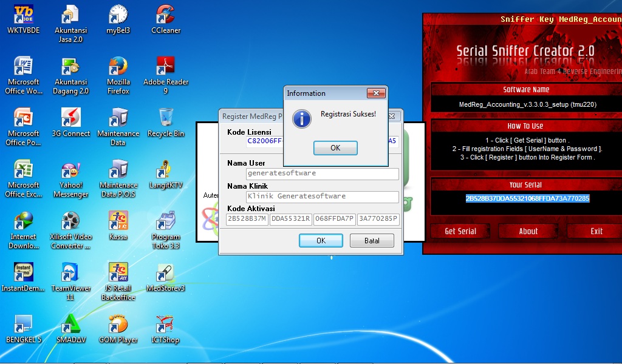Launch Microsoft Office Excel shortcut
This screenshot has width=622, height=364.
(24, 178)
